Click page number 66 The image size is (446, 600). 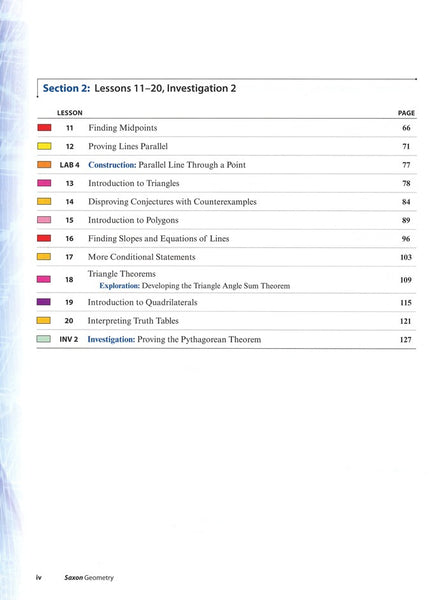[x=406, y=128]
